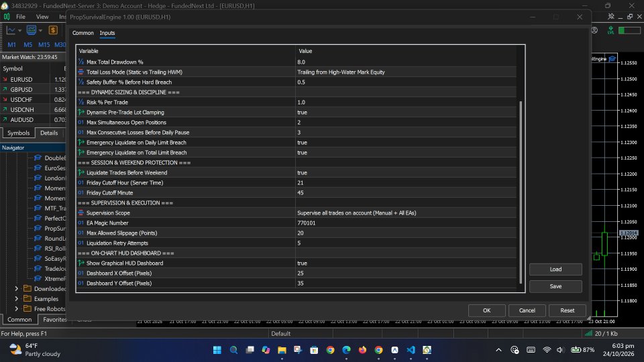Switch to the Inputs tab in dialog
The width and height of the screenshot is (644, 362).
[x=107, y=33]
